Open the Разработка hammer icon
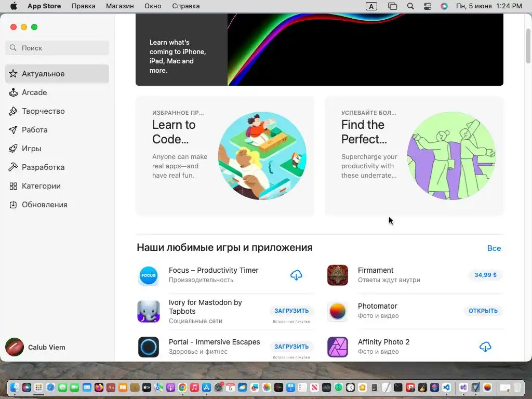532x399 pixels. 13,167
